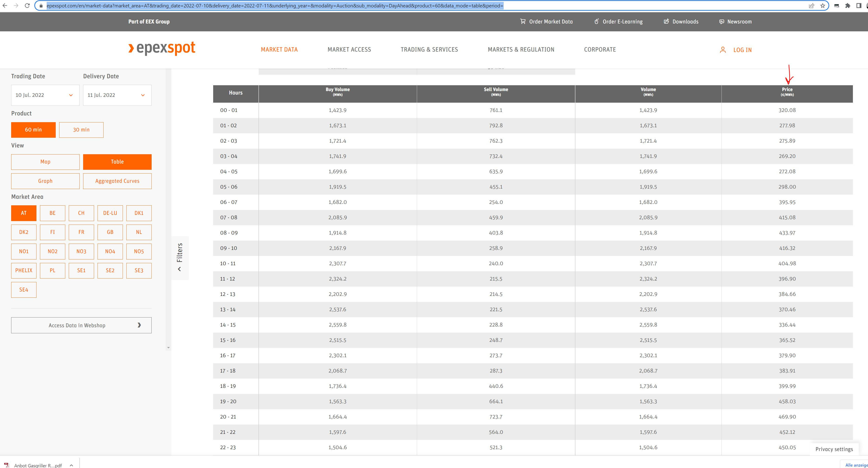
Task: Click the browser reload icon
Action: [x=27, y=6]
